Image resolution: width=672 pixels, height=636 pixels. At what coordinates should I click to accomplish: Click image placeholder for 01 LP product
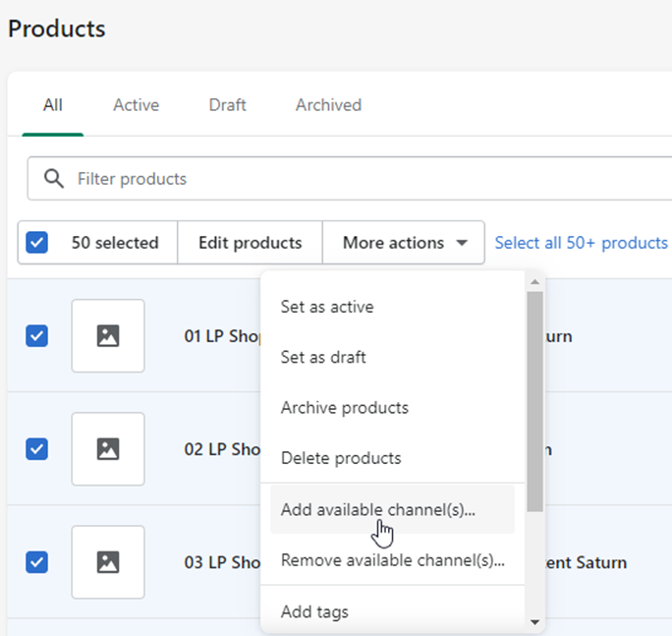pos(108,336)
